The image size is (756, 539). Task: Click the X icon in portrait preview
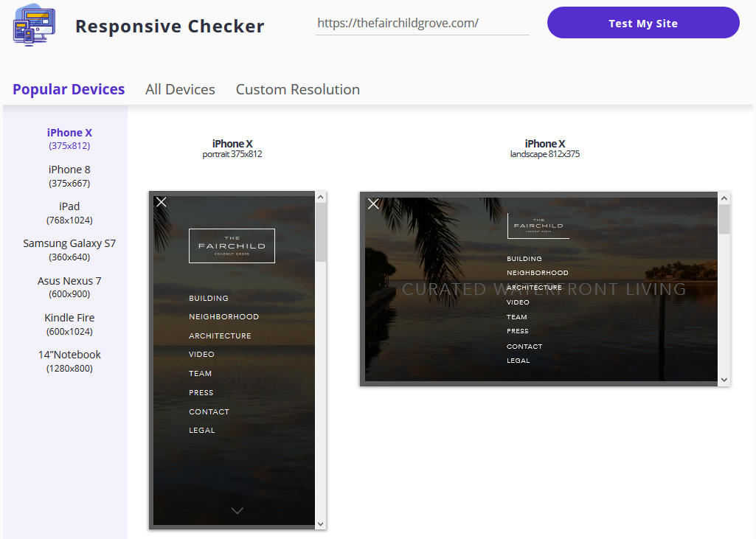(x=161, y=202)
